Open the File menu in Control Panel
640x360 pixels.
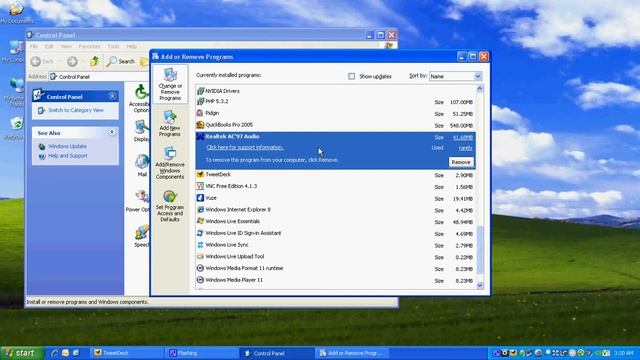pyautogui.click(x=34, y=47)
